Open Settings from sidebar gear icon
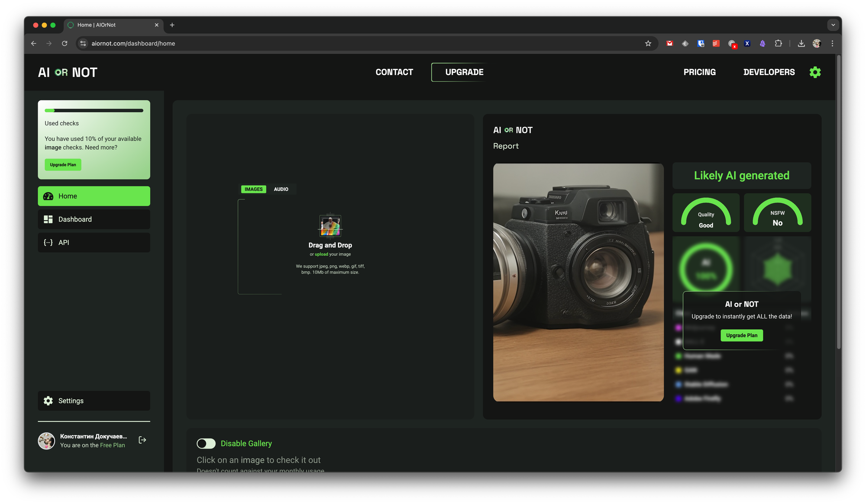This screenshot has width=866, height=504. 48,401
